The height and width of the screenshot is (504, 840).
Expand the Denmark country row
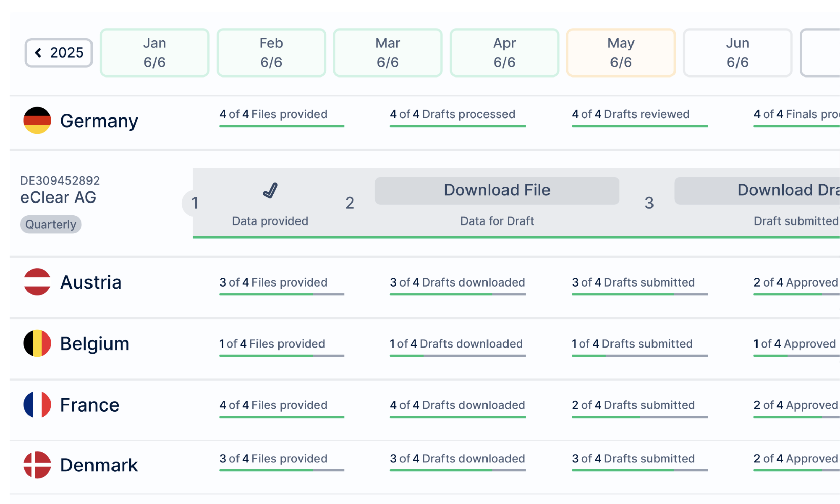(425, 467)
